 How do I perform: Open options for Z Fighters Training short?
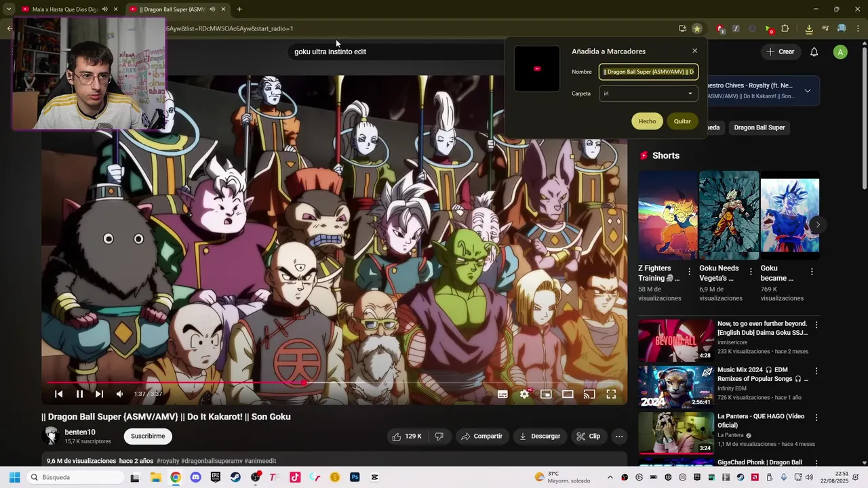(690, 271)
